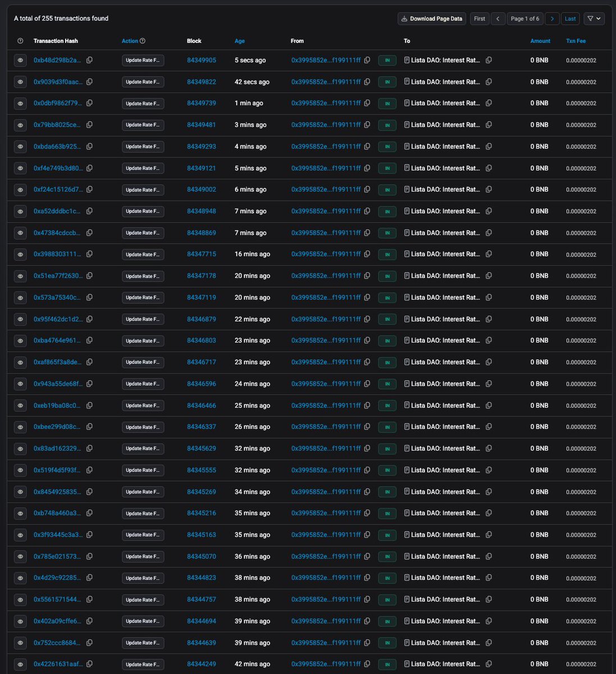The image size is (616, 674).
Task: Copy To address in block 84348869 row
Action: click(489, 233)
